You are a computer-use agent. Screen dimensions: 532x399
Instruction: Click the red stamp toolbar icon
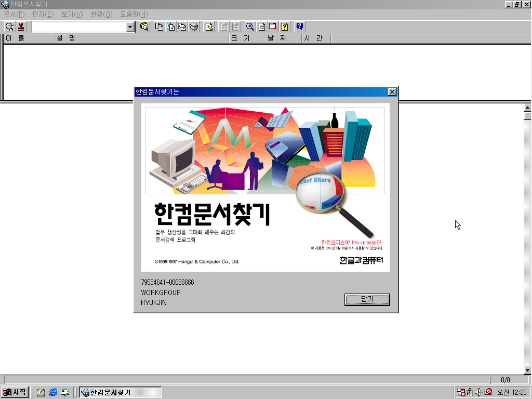click(x=21, y=27)
